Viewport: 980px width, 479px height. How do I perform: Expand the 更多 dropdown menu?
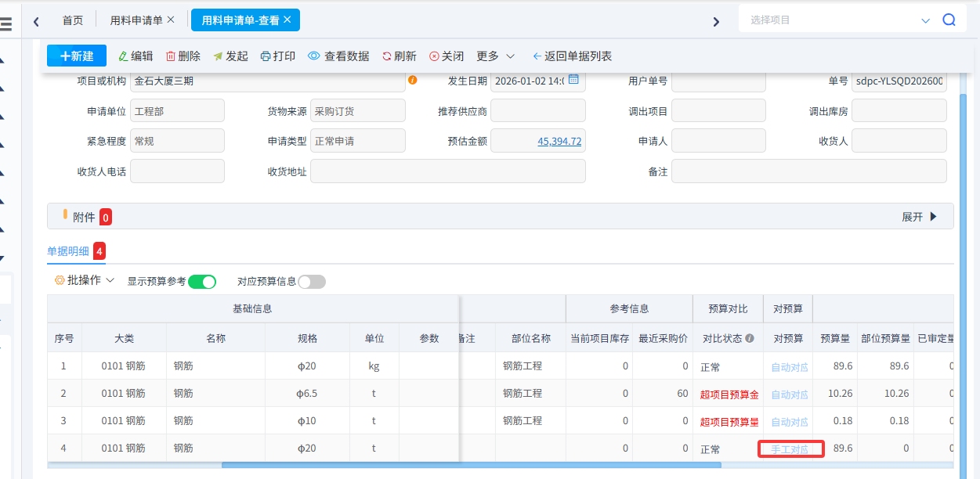point(495,56)
